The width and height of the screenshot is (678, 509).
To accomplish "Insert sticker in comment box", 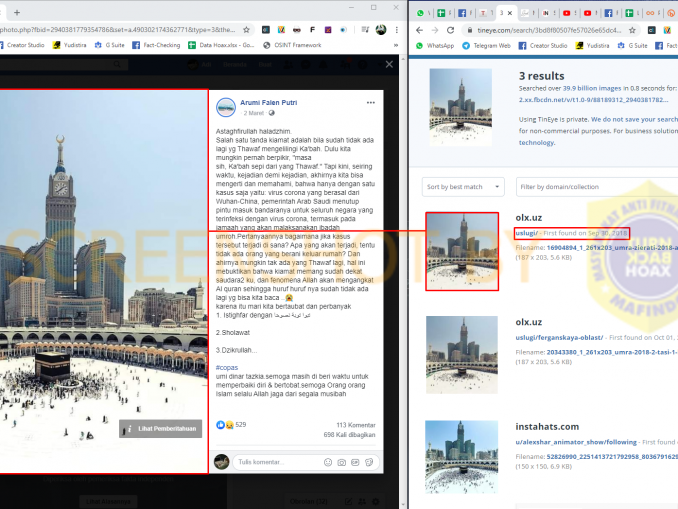I will coord(369,462).
